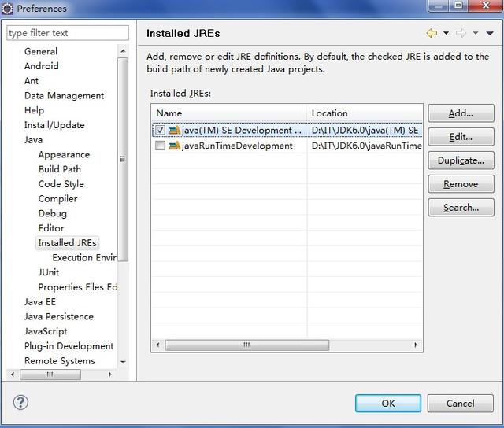
Task: Select the javaRunTimeDevelopment row name
Action: (x=237, y=146)
